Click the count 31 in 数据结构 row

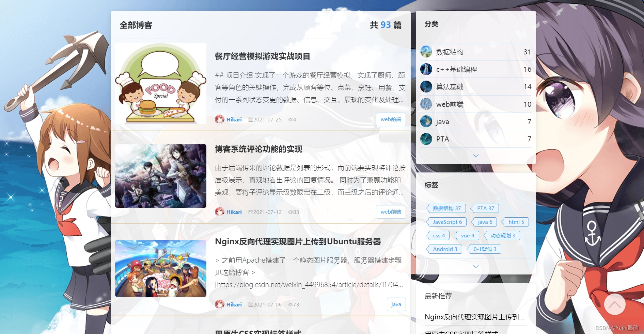[x=527, y=52]
